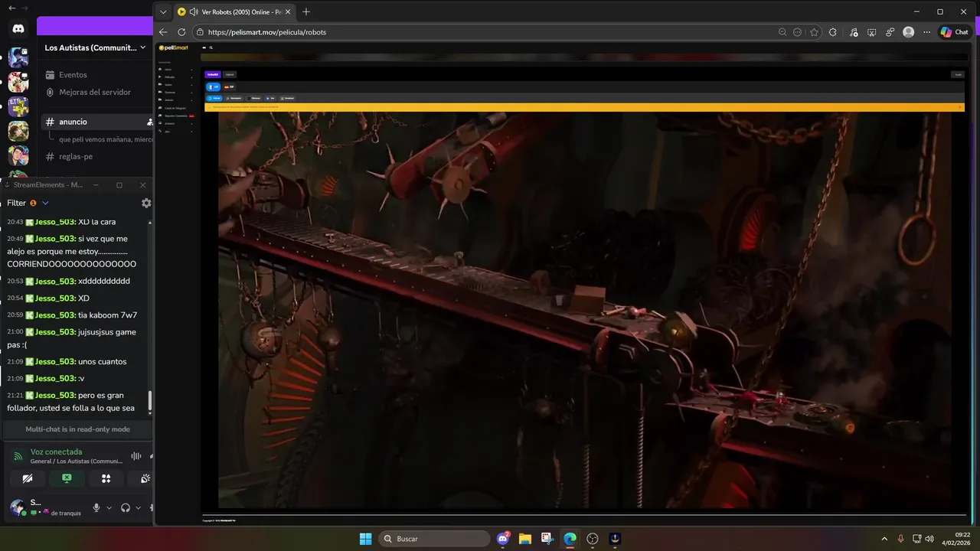Zoom out icon in address bar
Image resolution: width=980 pixels, height=551 pixels.
click(x=782, y=32)
